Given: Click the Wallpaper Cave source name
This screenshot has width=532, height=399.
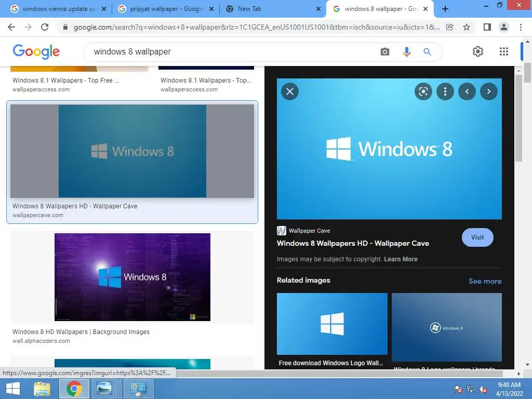Looking at the screenshot, I should [310, 231].
